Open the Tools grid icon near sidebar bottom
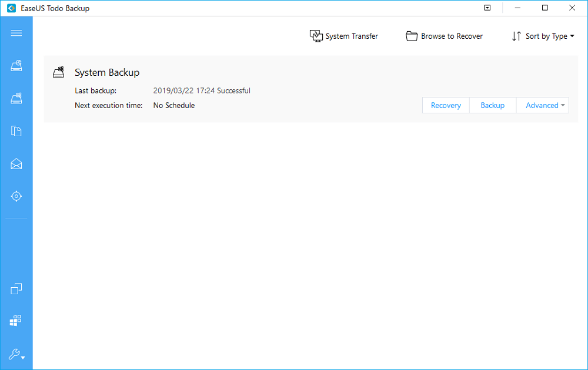The width and height of the screenshot is (588, 370). pos(16,320)
